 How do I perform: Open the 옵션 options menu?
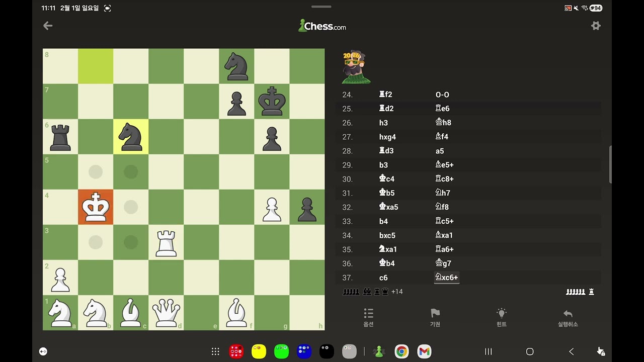pyautogui.click(x=368, y=318)
